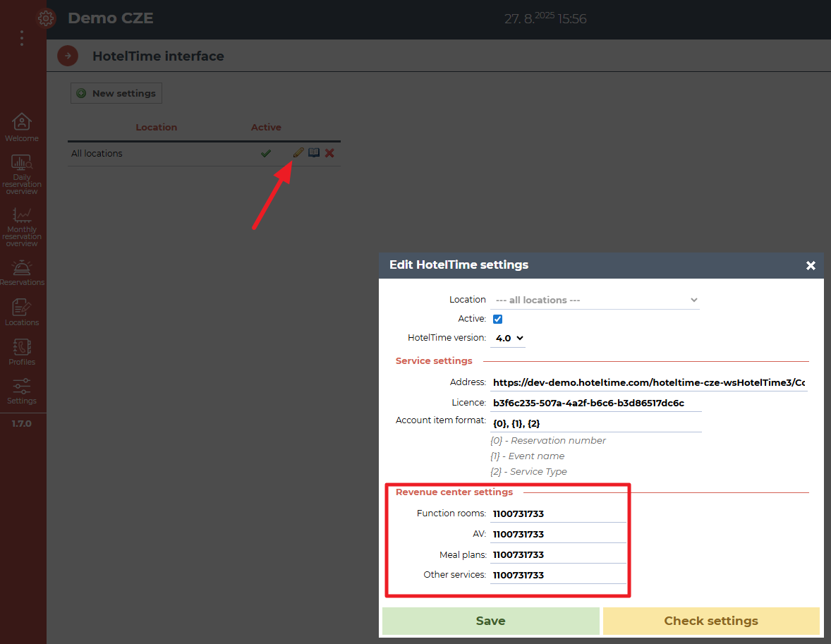Click the version number 1.7.0 in sidebar

pos(22,423)
